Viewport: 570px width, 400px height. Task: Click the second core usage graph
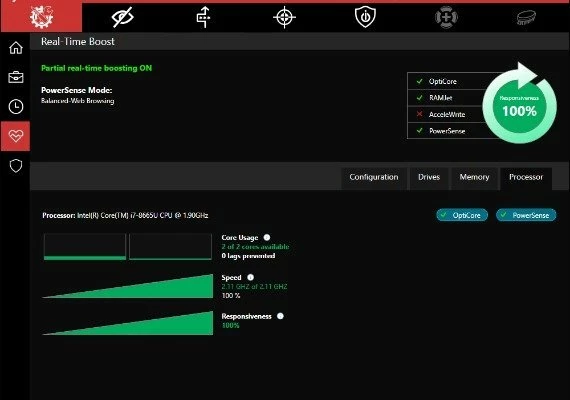(170, 247)
